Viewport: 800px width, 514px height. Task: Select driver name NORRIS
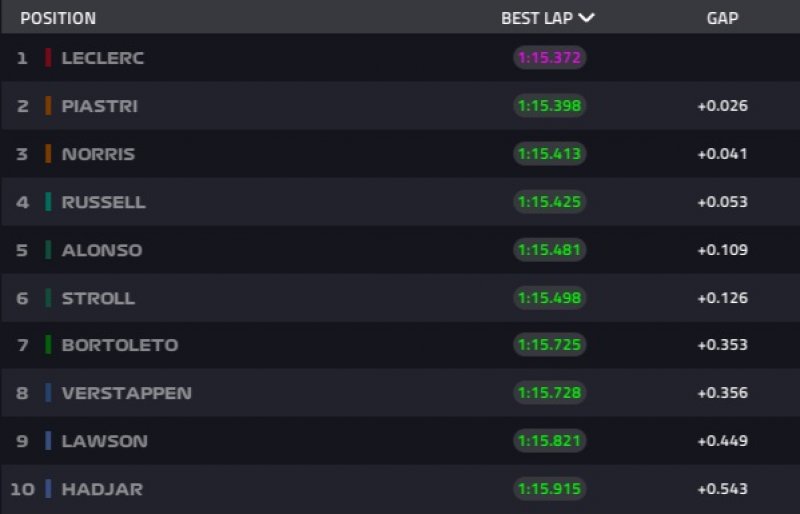[x=98, y=154]
